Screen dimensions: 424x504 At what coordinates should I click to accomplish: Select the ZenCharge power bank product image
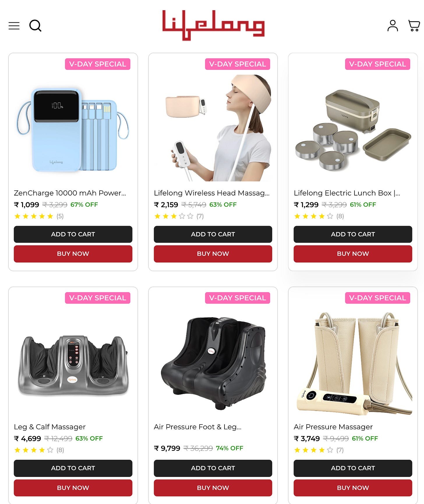coord(73,130)
